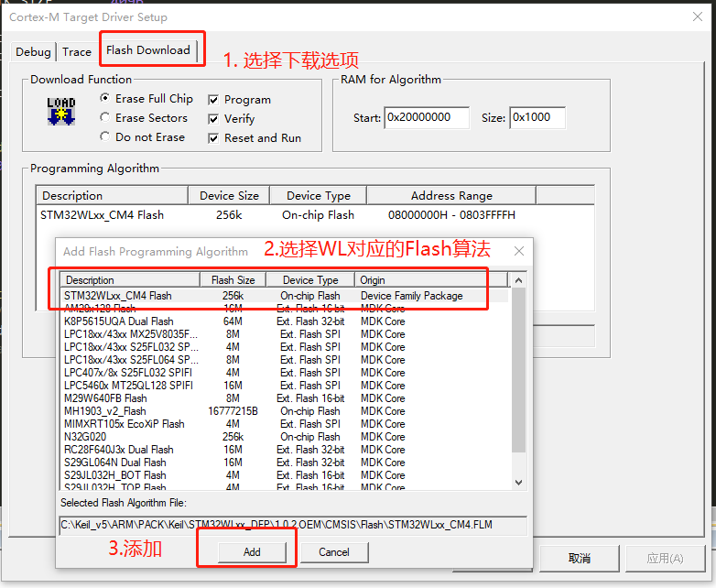The height and width of the screenshot is (588, 716).
Task: Select the Flash Download tab
Action: click(148, 49)
